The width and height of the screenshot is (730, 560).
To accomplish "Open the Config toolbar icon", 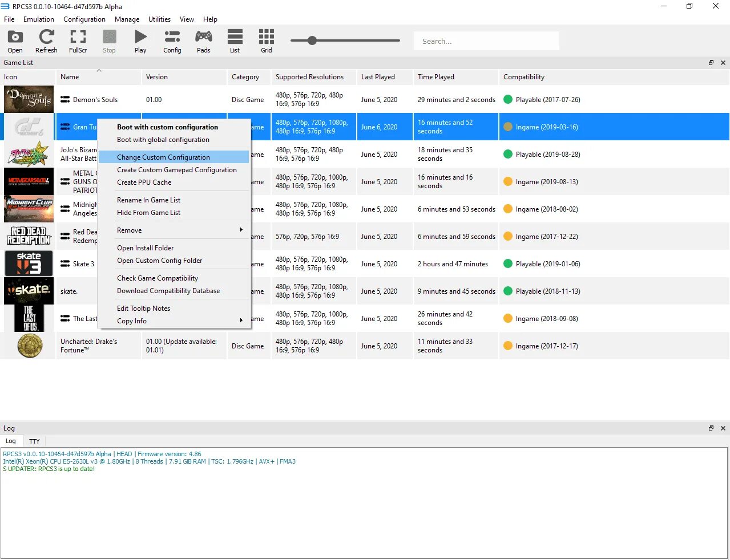I will click(x=172, y=41).
